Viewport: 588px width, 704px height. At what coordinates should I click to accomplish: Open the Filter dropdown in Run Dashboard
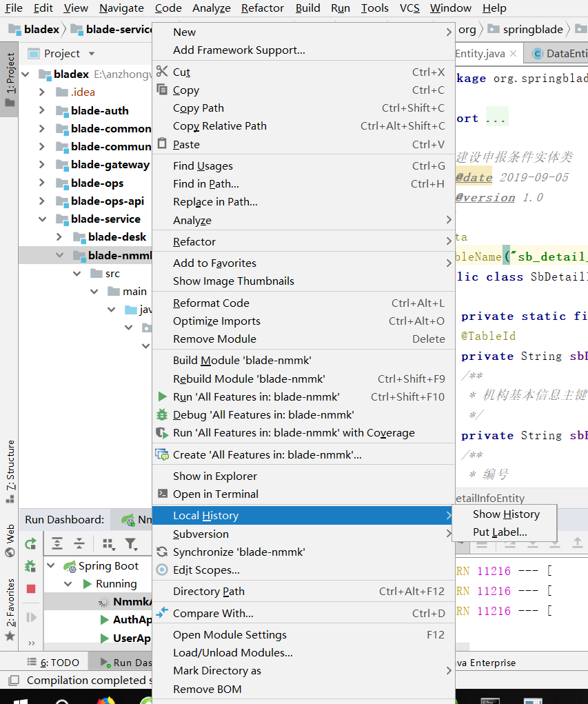pyautogui.click(x=131, y=544)
